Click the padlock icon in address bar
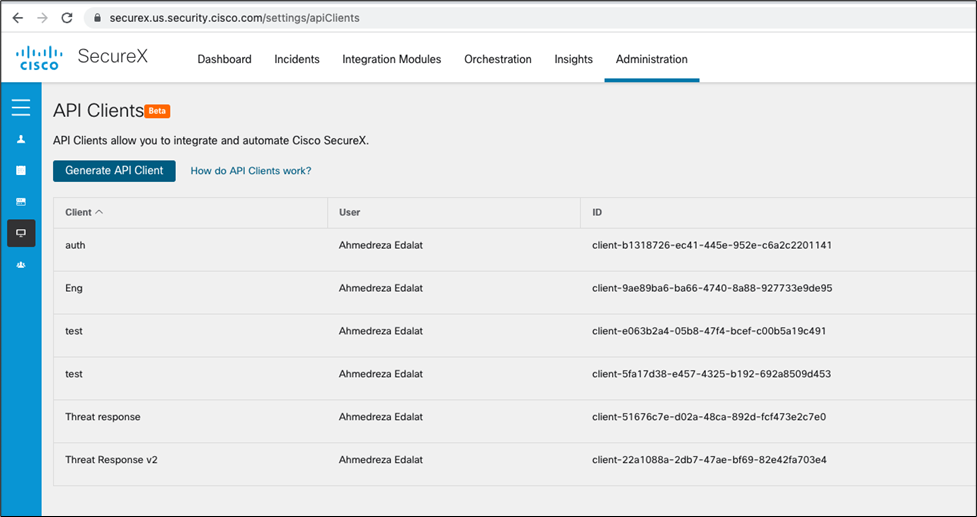Screen dimensions: 977x517 [x=97, y=18]
